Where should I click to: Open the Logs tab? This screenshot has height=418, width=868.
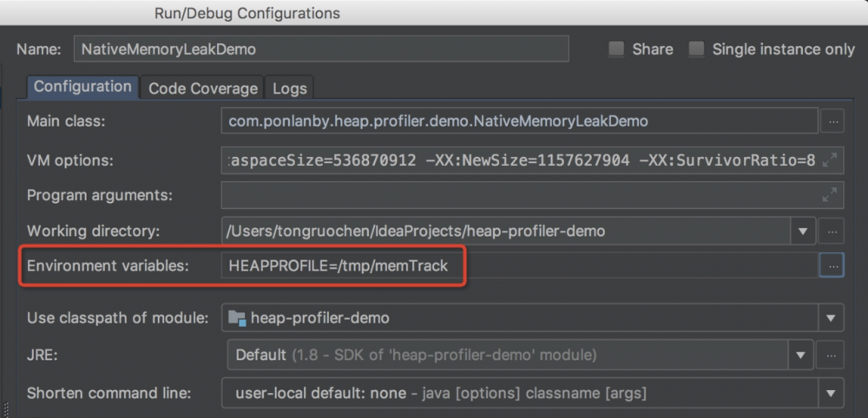click(289, 88)
